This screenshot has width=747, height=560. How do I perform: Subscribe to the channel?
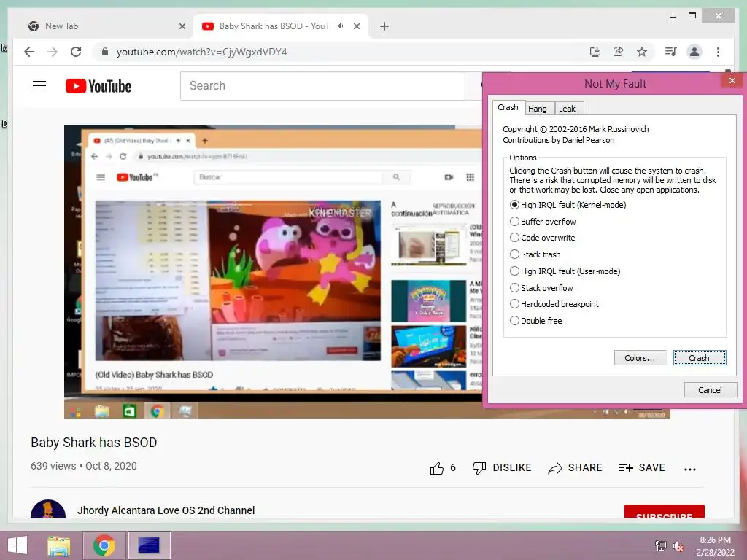tap(664, 512)
